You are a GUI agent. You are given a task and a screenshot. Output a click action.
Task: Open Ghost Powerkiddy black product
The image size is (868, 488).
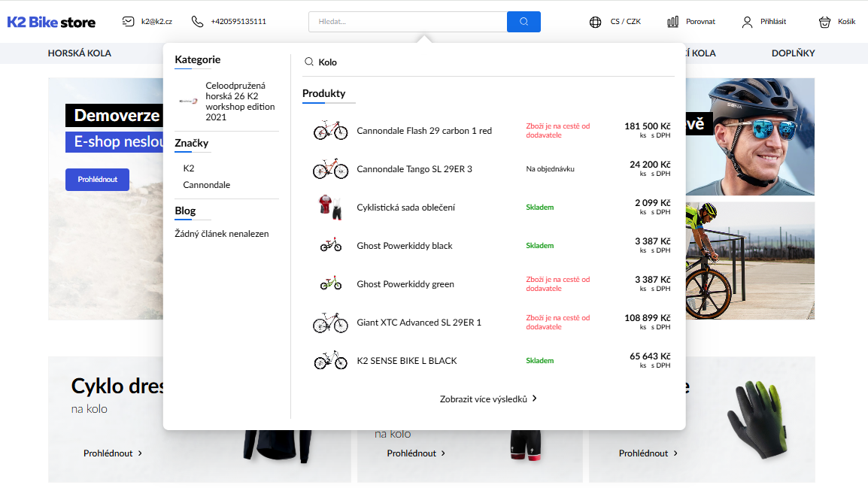pos(405,246)
